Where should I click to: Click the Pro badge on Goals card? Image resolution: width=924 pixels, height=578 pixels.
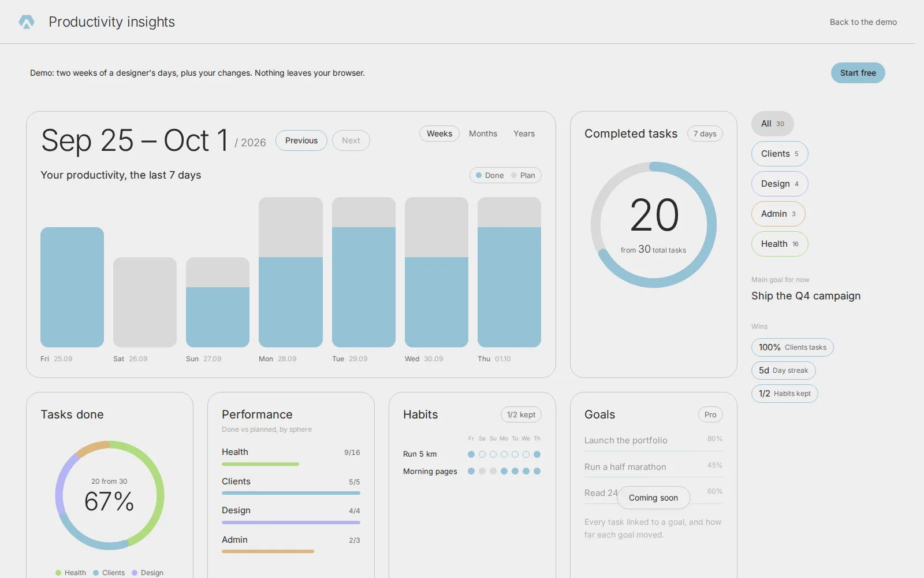(x=710, y=414)
